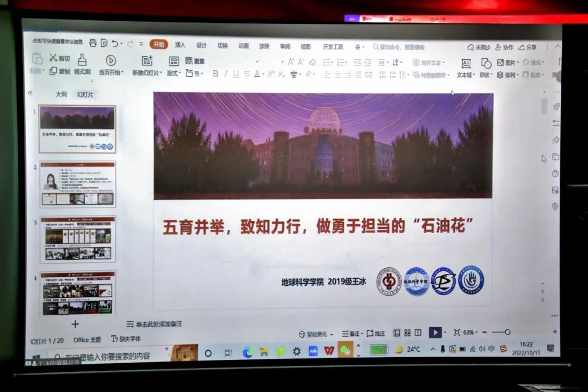
Task: Click the format painter (格式刷) icon
Action: 82,60
